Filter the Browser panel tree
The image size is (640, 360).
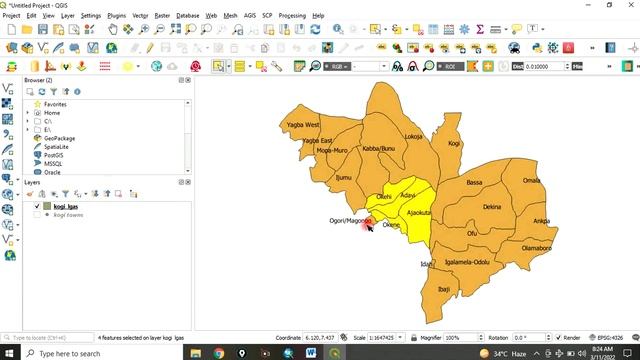tap(53, 92)
